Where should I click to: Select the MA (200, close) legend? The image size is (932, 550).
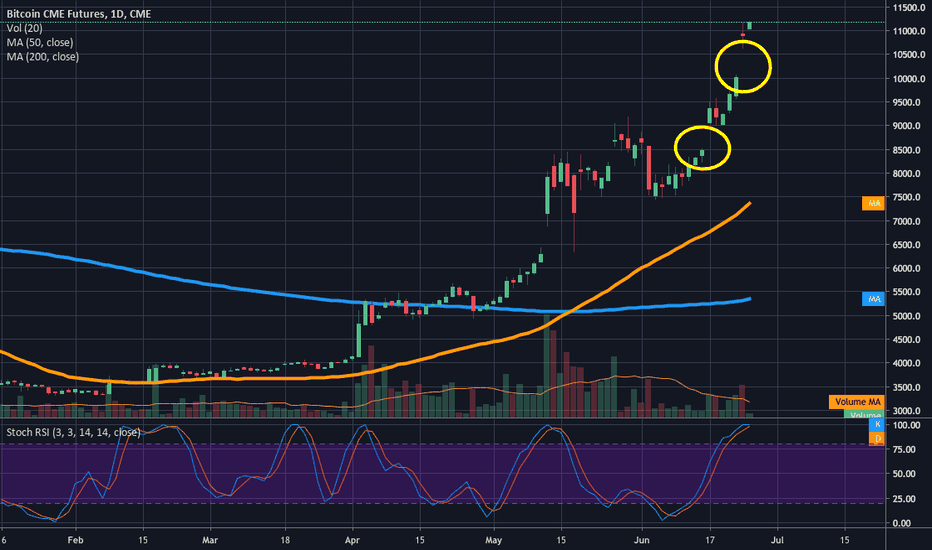point(43,56)
